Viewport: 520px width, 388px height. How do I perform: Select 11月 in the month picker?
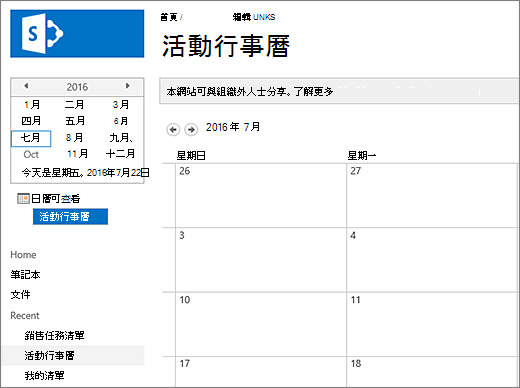click(x=77, y=154)
